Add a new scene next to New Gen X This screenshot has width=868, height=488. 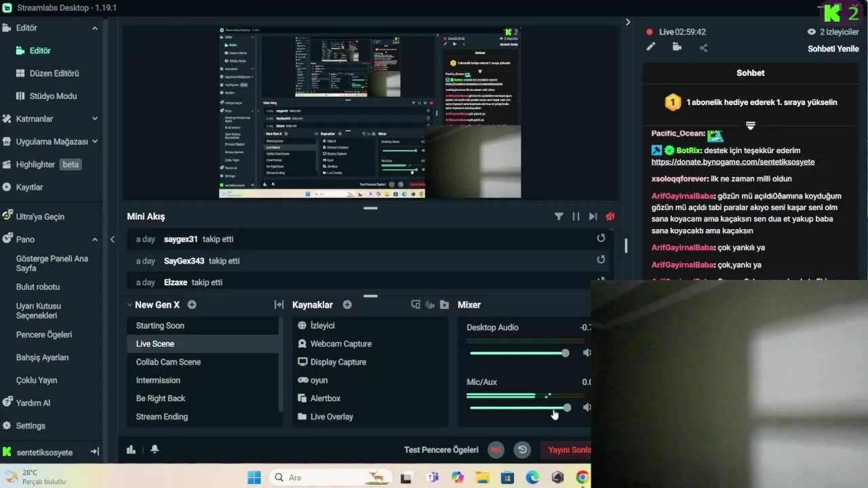[192, 305]
